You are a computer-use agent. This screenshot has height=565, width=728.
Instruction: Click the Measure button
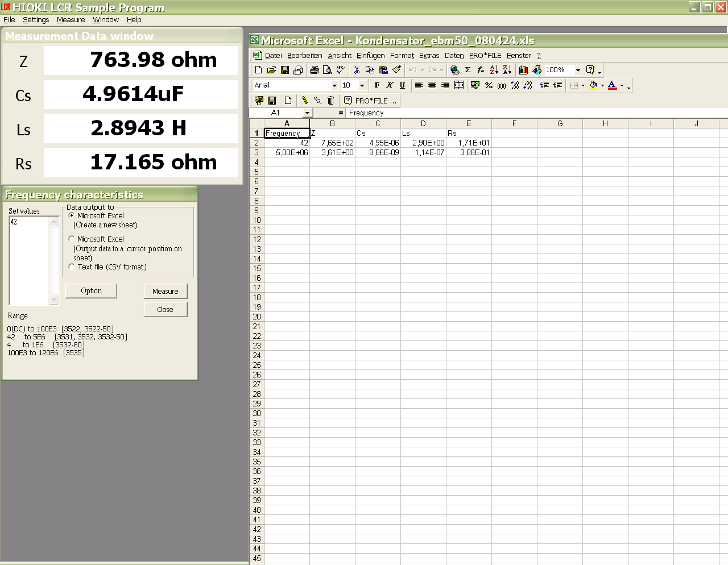[x=166, y=291]
